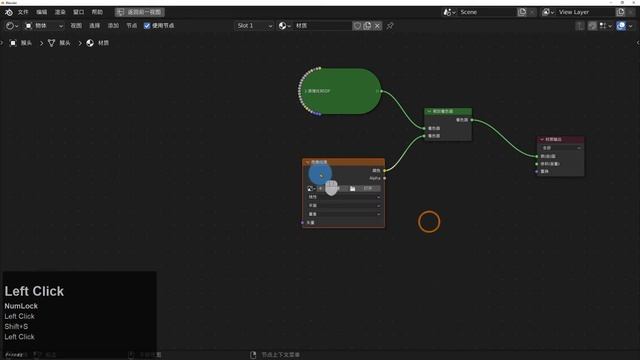Click the 材质 material breadcrumb icon

(90, 43)
